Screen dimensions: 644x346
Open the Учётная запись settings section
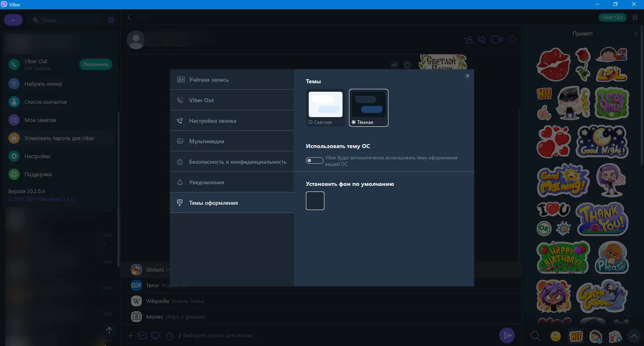click(232, 80)
